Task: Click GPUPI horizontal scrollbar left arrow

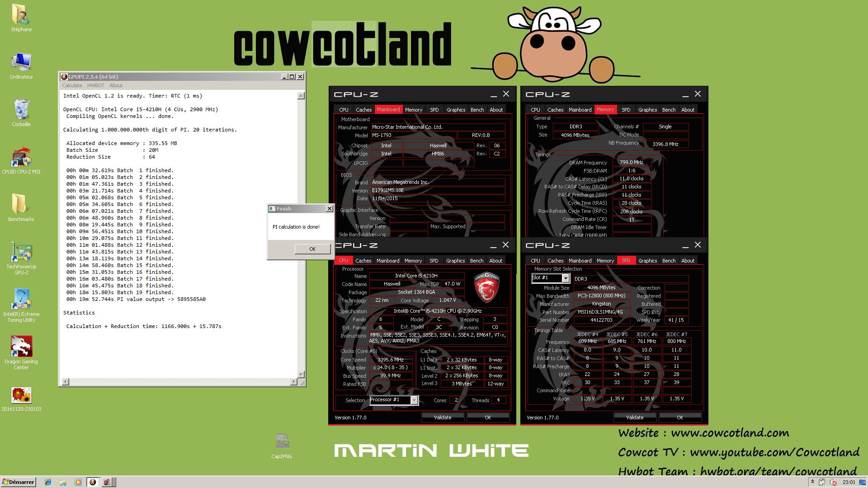Action: click(66, 382)
